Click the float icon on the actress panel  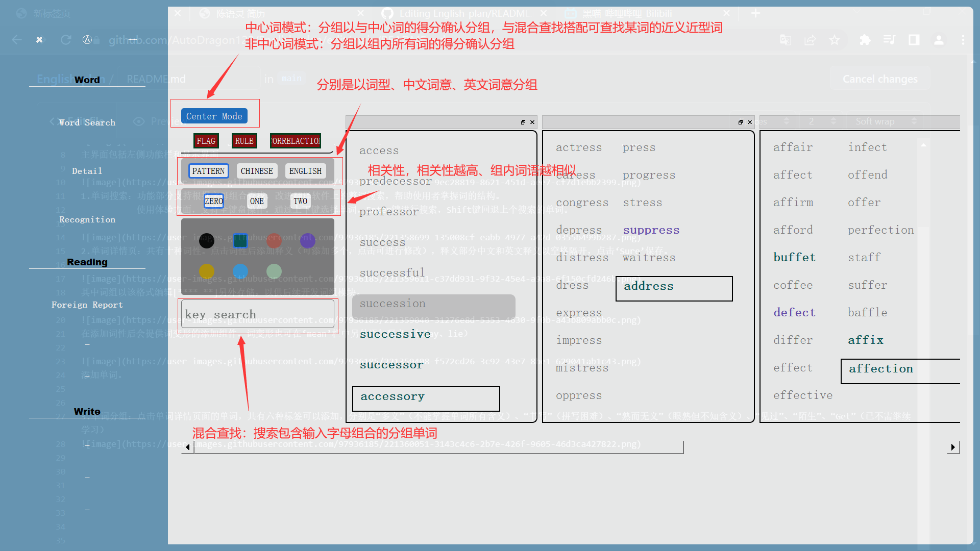point(740,122)
